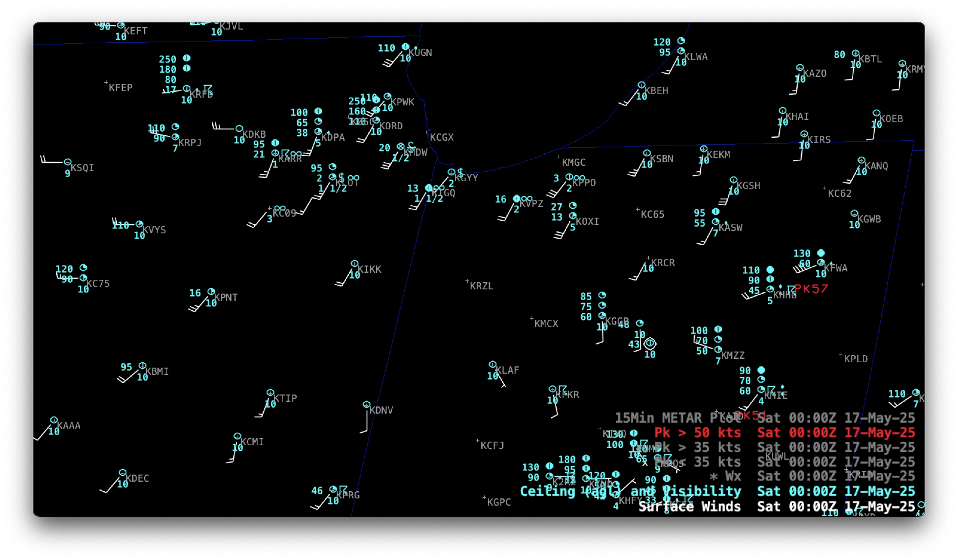958x560 pixels.
Task: Select the KCGX station label
Action: pos(442,137)
